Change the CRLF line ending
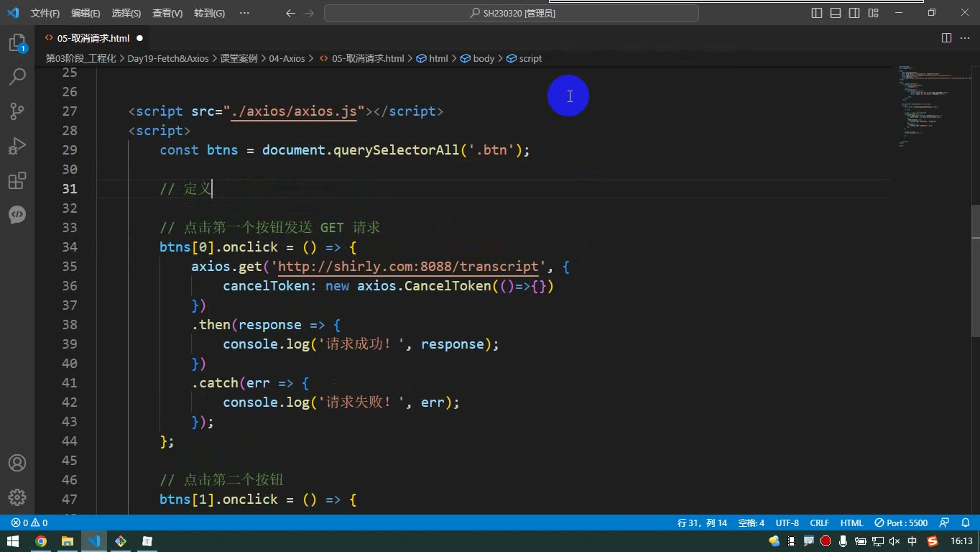The image size is (980, 552). tap(820, 523)
